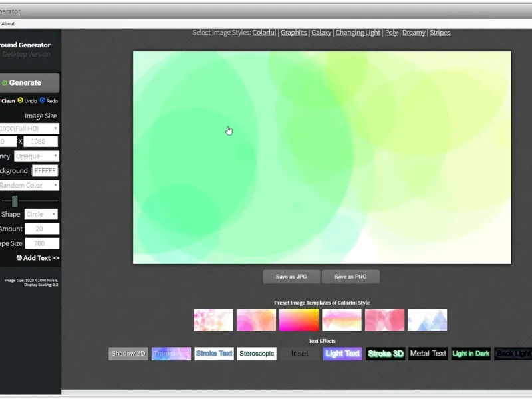Open the About menu
Image resolution: width=532 pixels, height=399 pixels.
click(x=8, y=23)
